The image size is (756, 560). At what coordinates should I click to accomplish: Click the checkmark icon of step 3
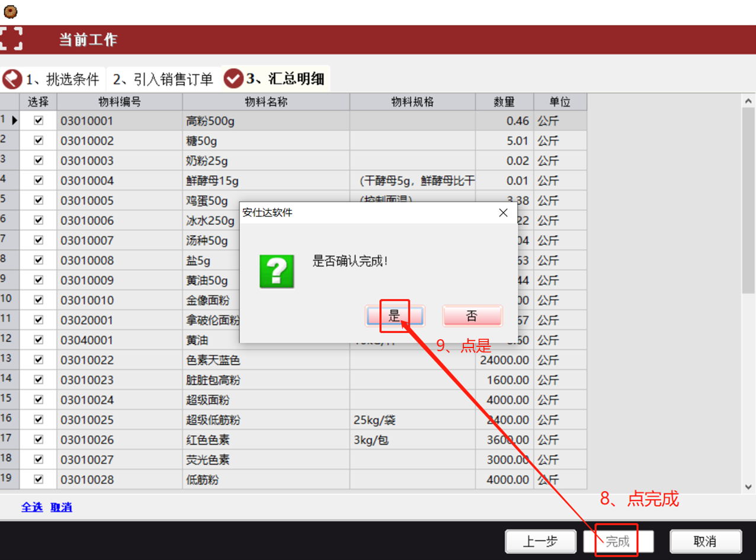click(x=233, y=78)
